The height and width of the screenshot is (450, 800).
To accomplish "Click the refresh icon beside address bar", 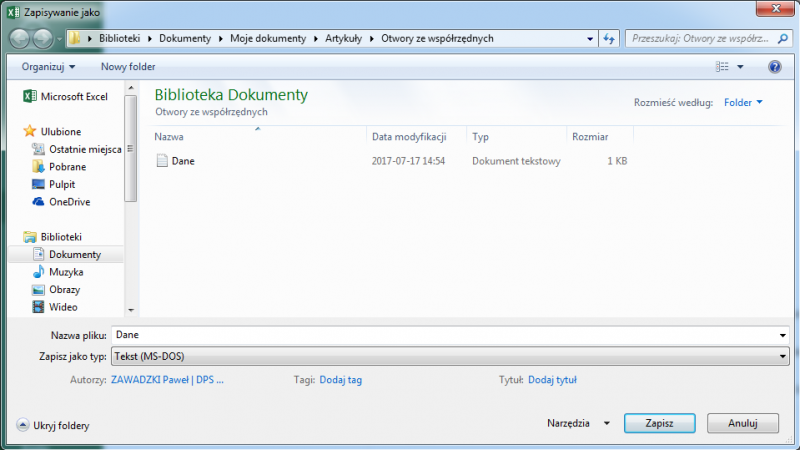I will [609, 38].
